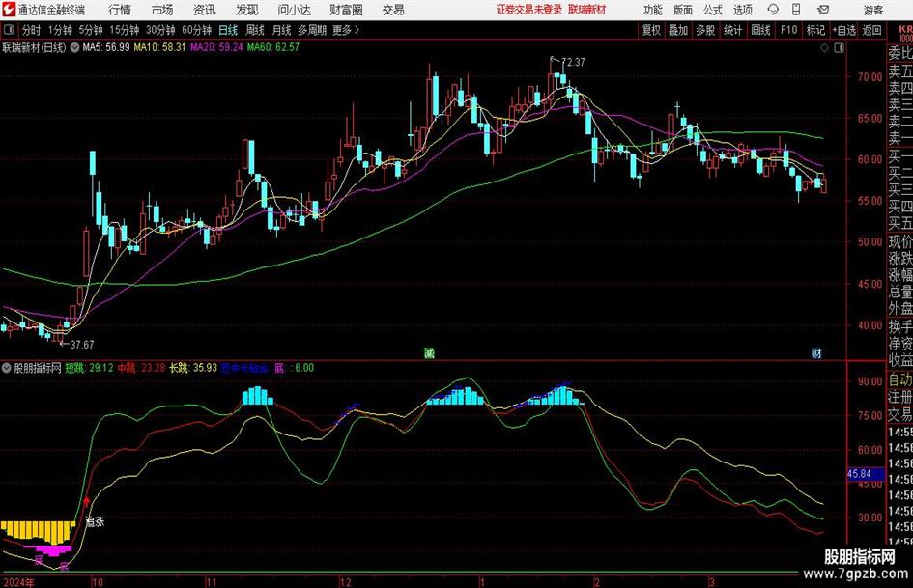Click the customer service headset icon

773,10
